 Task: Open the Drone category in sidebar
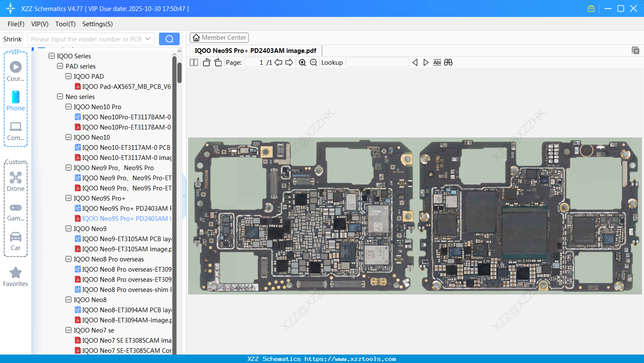(x=16, y=181)
